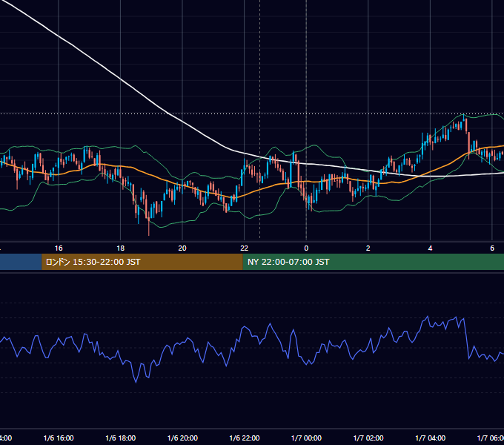Click the ロンドン 15:30-22:00 JST session bar
The height and width of the screenshot is (445, 504).
pyautogui.click(x=142, y=262)
